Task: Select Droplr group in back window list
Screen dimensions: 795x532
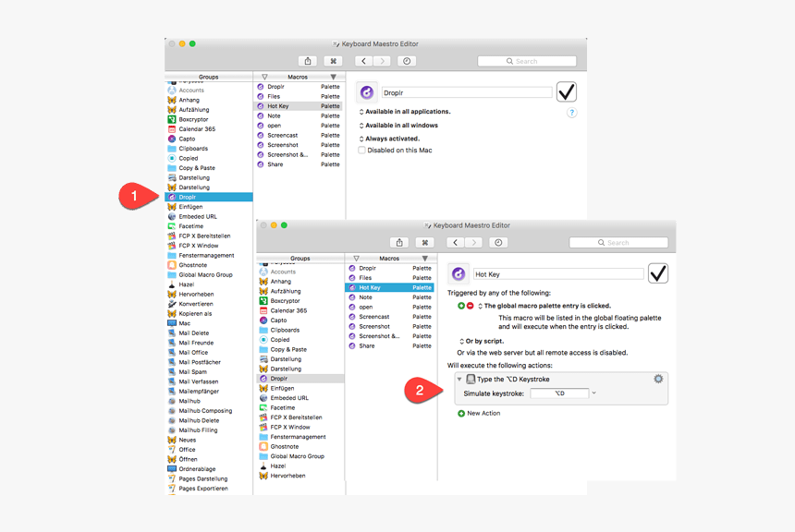Action: (209, 197)
